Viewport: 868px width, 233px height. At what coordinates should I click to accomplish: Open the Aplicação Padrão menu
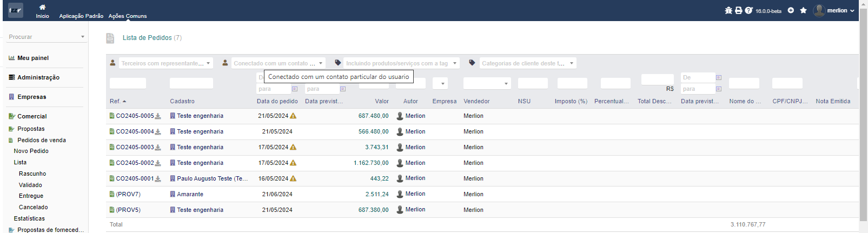[x=81, y=16]
